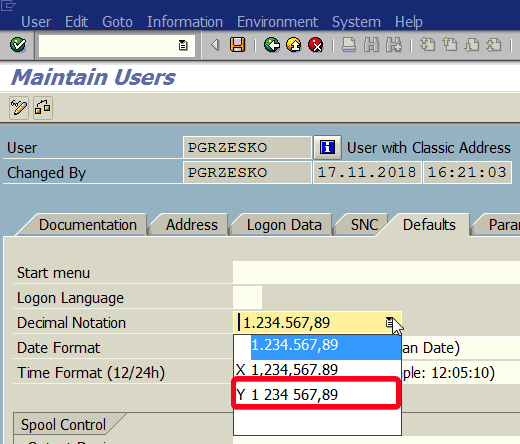Viewport: 520px width, 444px height.
Task: Click the changed date 17.11.2018
Action: (367, 172)
